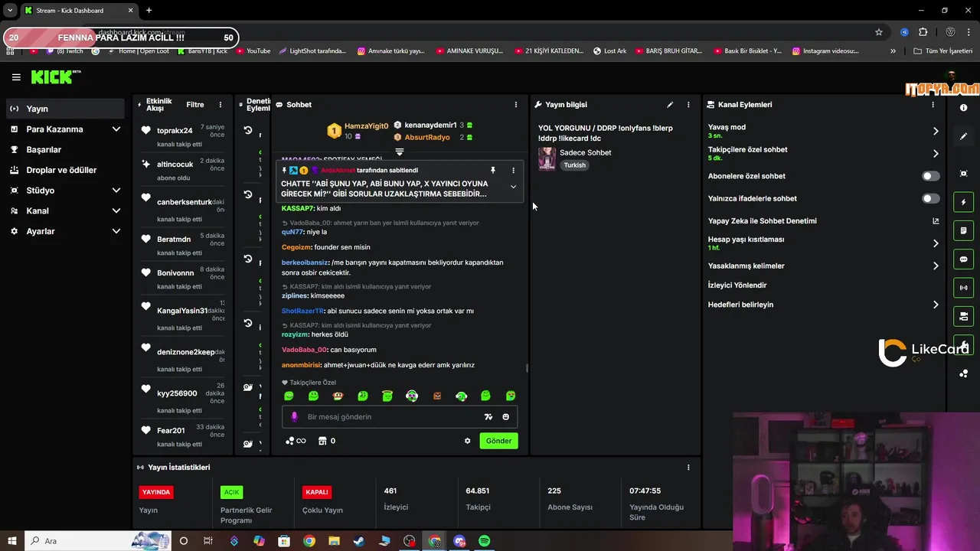Viewport: 980px width, 551px height.
Task: Open Yayın bilgisi panel three-dot menu
Action: click(x=688, y=105)
